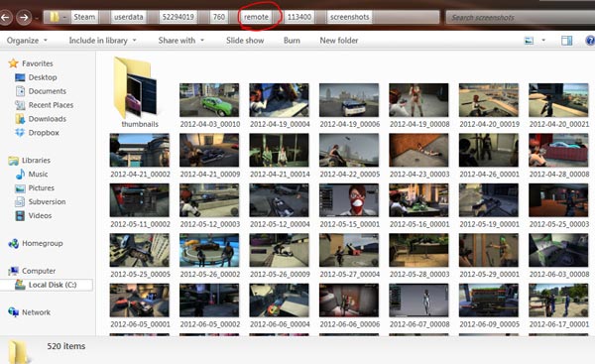Create a New folder
The width and height of the screenshot is (595, 364).
[x=339, y=41]
